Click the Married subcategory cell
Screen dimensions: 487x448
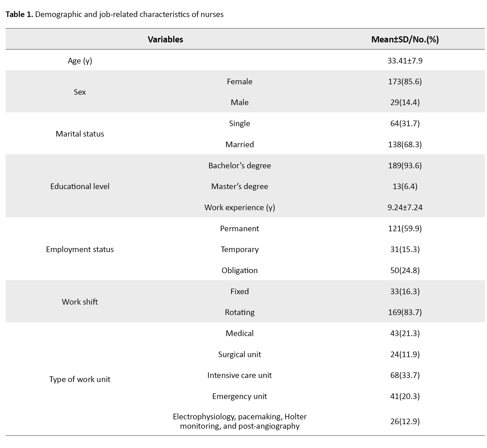[x=240, y=144]
